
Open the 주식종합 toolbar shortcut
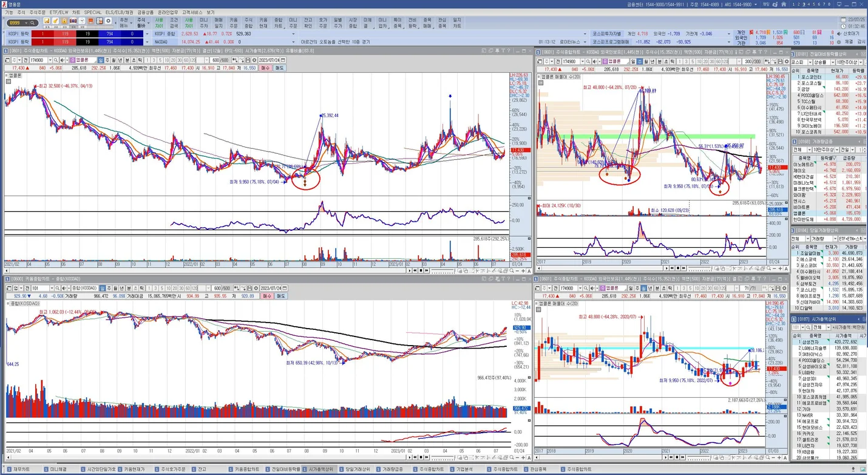pos(248,22)
